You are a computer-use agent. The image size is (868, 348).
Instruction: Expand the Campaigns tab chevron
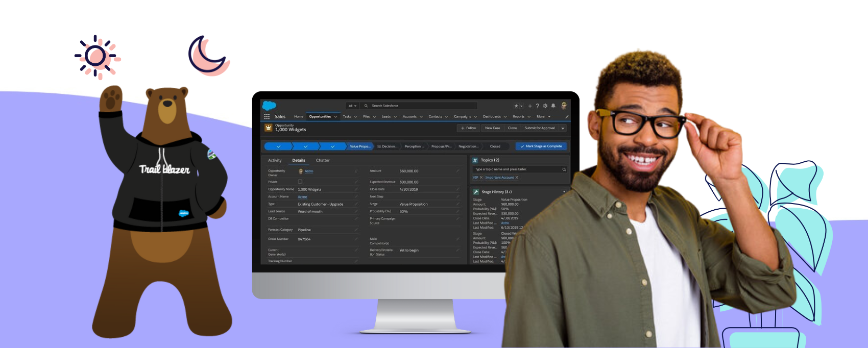click(475, 117)
